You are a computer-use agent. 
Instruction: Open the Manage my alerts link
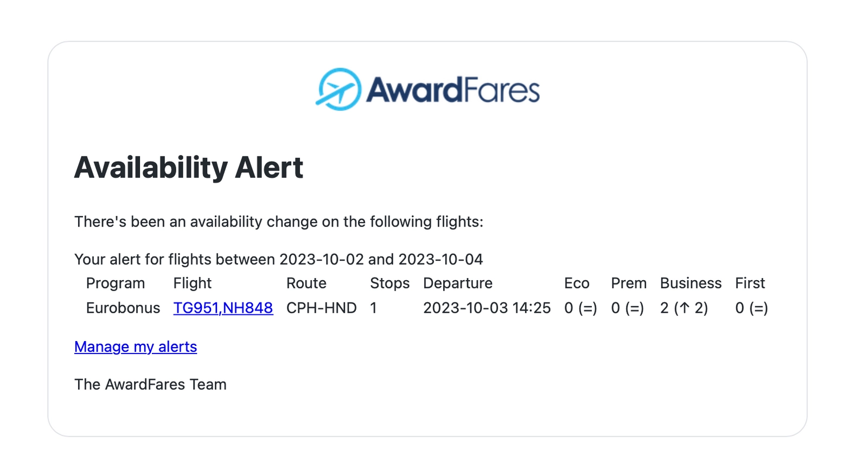(x=136, y=346)
